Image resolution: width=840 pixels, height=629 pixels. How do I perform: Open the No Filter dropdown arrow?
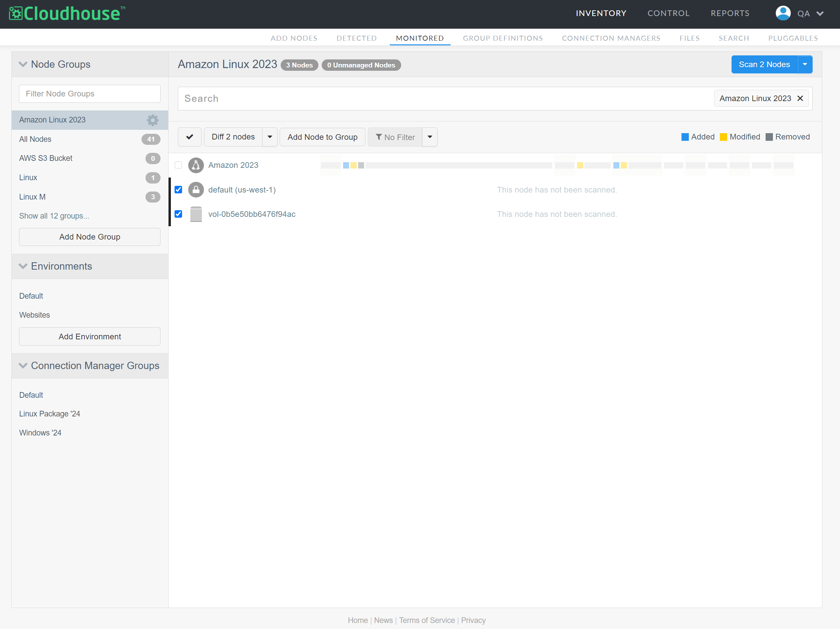pyautogui.click(x=430, y=137)
